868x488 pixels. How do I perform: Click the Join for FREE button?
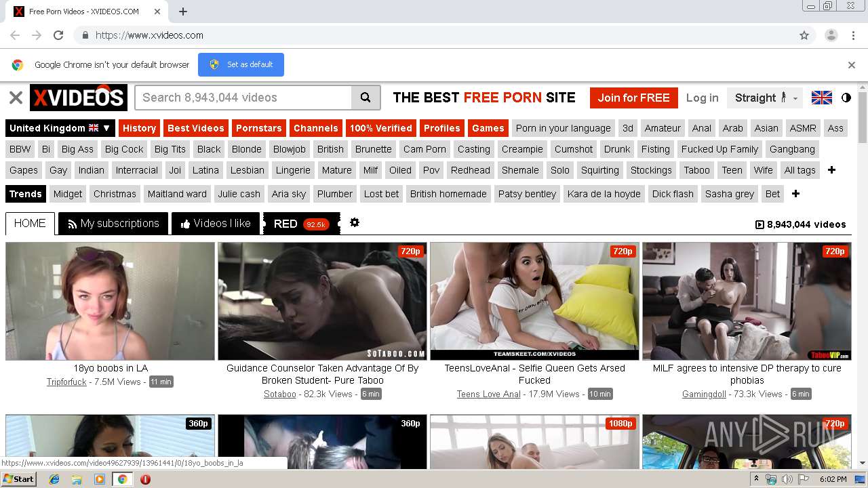(633, 98)
